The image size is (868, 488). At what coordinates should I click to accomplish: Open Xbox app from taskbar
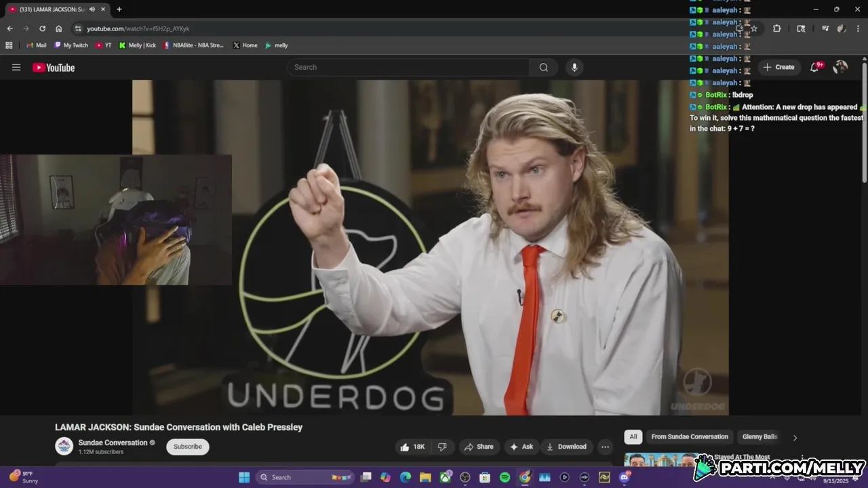(446, 477)
